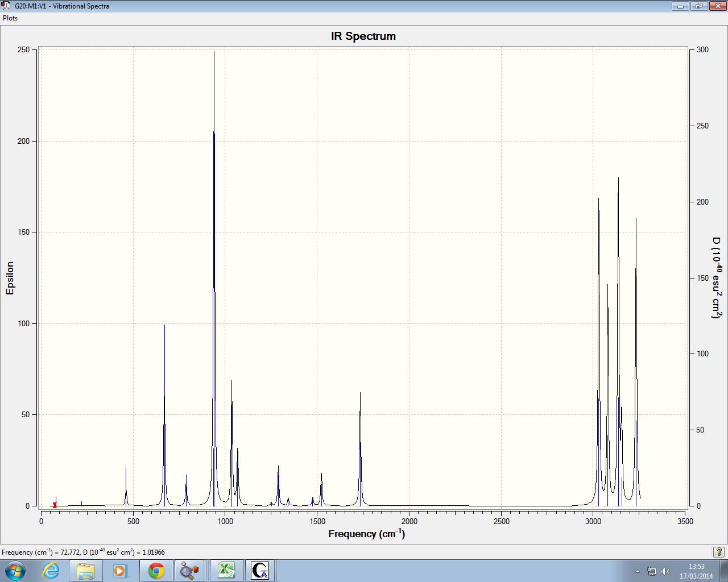Select the red marker on the frequency axis
Viewport: 728px width, 582px height.
point(55,505)
